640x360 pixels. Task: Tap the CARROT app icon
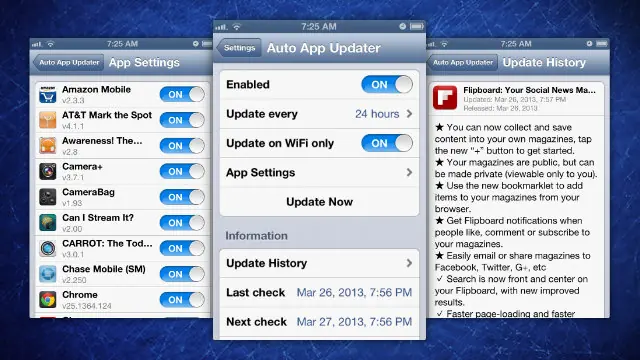pyautogui.click(x=48, y=248)
